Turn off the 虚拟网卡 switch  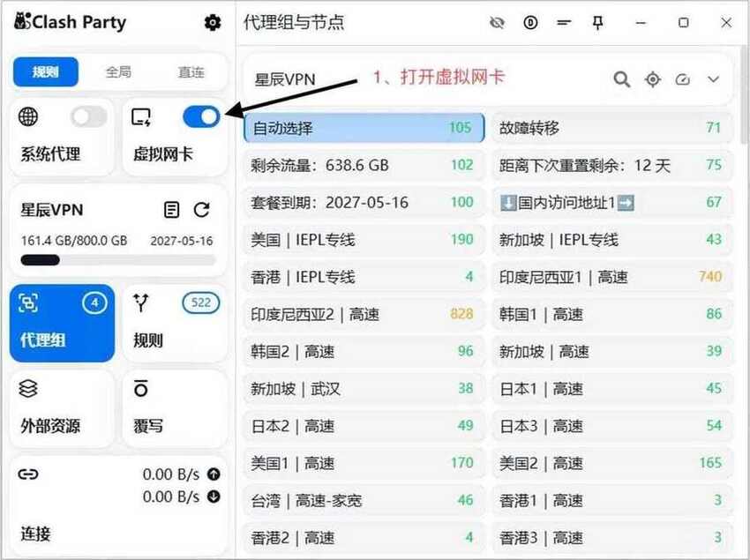coord(201,116)
